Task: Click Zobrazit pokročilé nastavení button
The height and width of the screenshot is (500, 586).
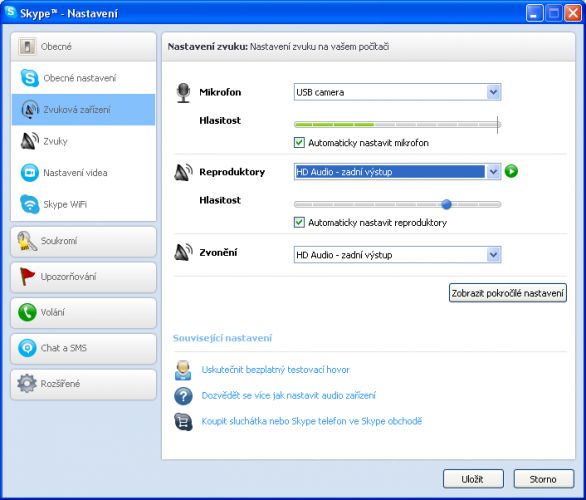Action: 508,293
